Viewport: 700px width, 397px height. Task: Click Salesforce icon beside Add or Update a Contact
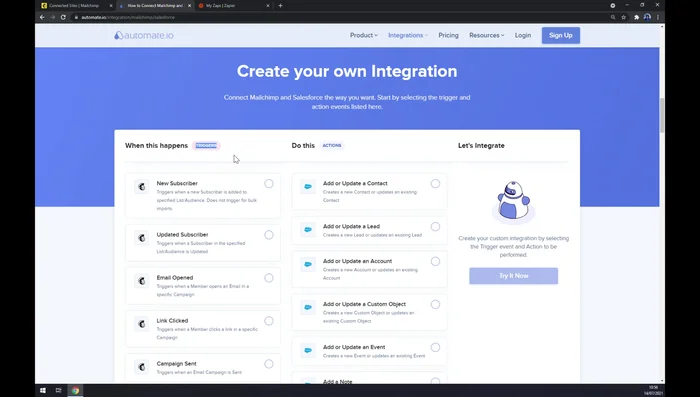click(308, 187)
